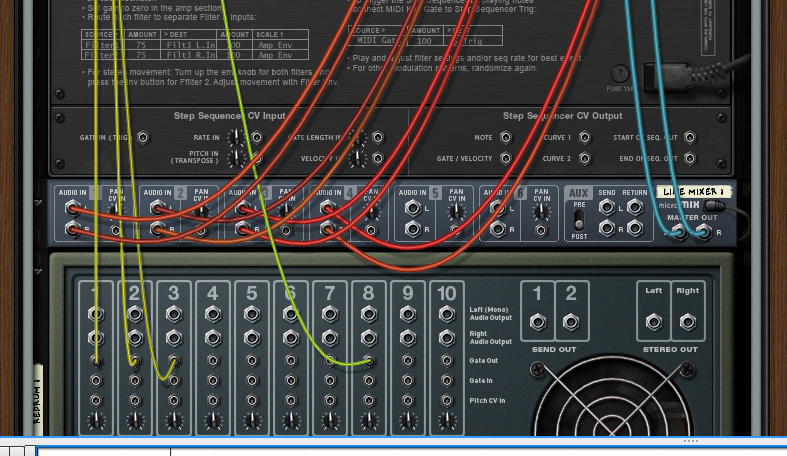Adjust the Velocity In trim knob
787x456 pixels.
[x=357, y=159]
